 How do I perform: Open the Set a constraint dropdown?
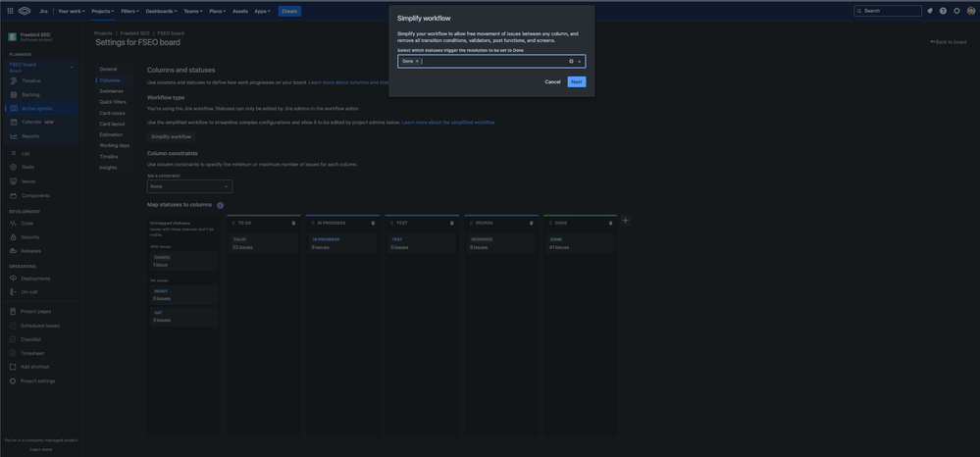click(x=189, y=186)
